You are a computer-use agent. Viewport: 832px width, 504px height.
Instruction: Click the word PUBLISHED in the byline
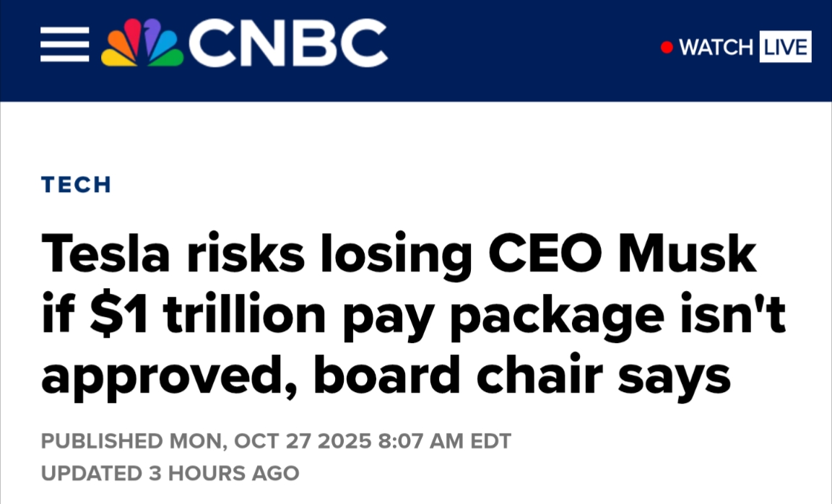pos(102,440)
